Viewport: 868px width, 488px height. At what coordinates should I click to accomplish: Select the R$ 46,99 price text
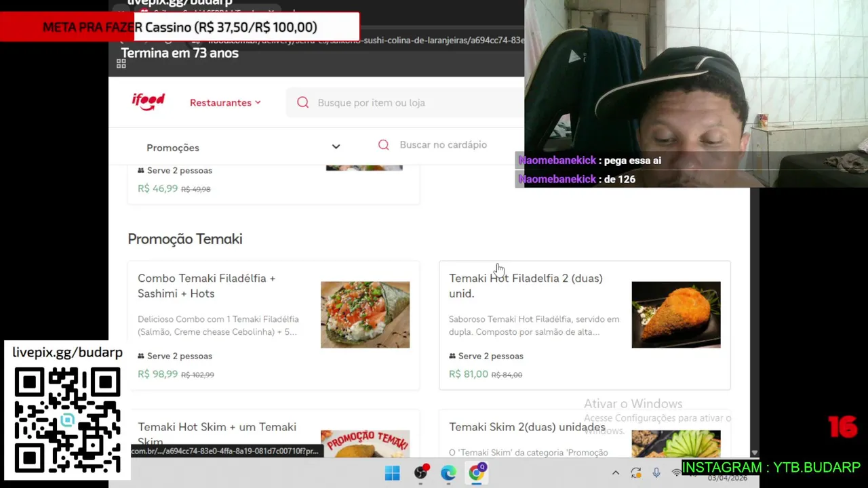157,188
